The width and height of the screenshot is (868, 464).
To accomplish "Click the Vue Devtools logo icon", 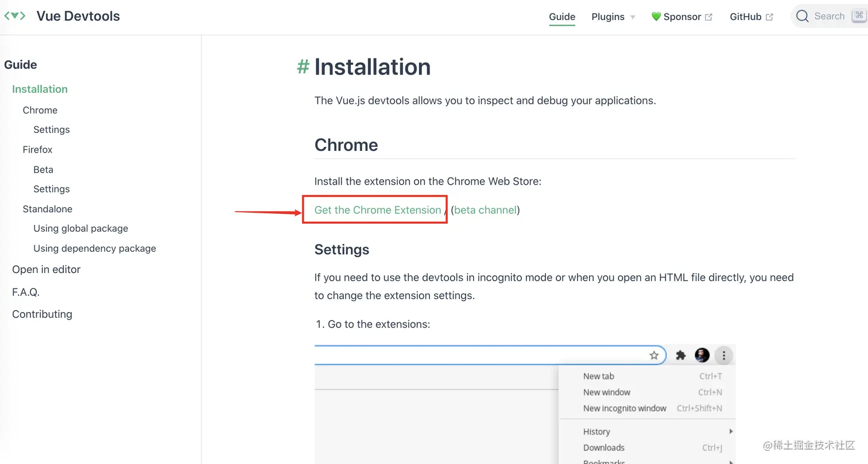I will (x=14, y=16).
